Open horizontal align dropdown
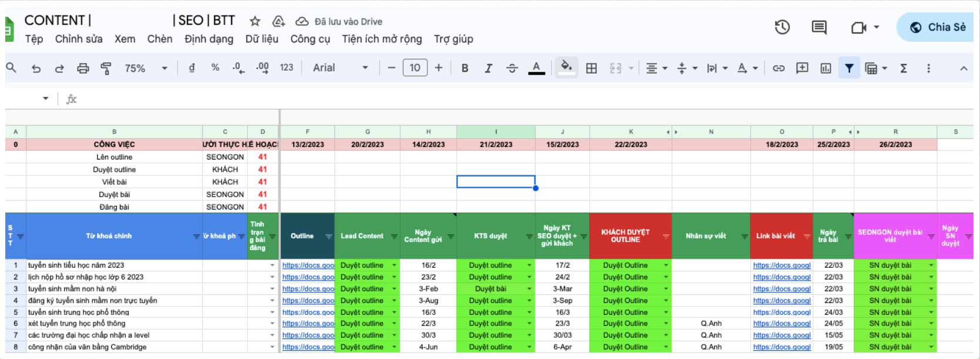 [x=657, y=68]
